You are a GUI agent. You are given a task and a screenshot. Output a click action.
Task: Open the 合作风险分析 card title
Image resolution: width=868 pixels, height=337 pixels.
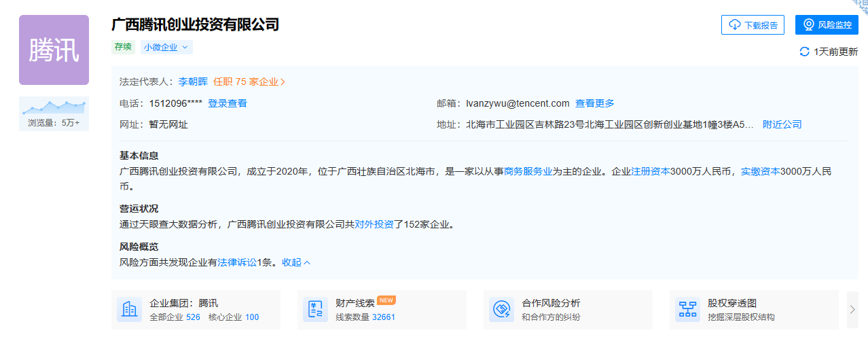[551, 303]
